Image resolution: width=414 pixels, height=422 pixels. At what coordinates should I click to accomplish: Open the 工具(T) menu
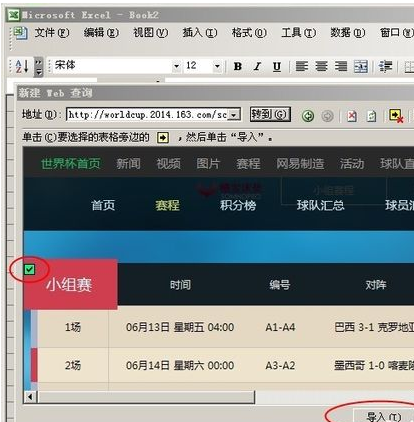298,33
